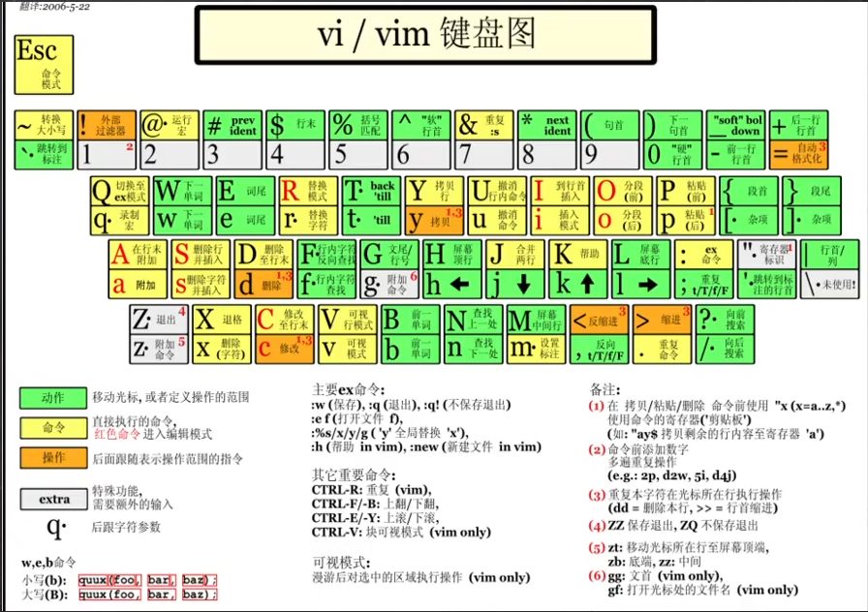Click lowercase x 删除(字符) key
Viewport: 868px width, 612px height.
tap(222, 350)
